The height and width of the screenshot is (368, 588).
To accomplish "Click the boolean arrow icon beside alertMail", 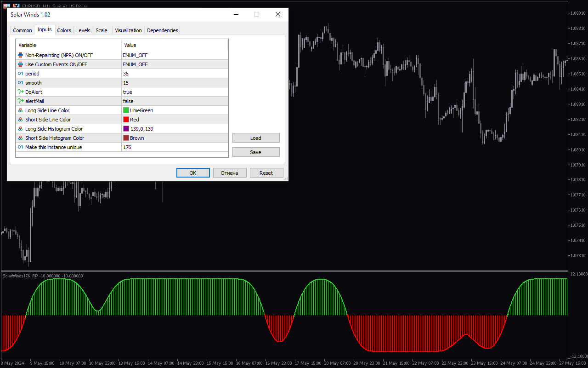I will [x=20, y=101].
